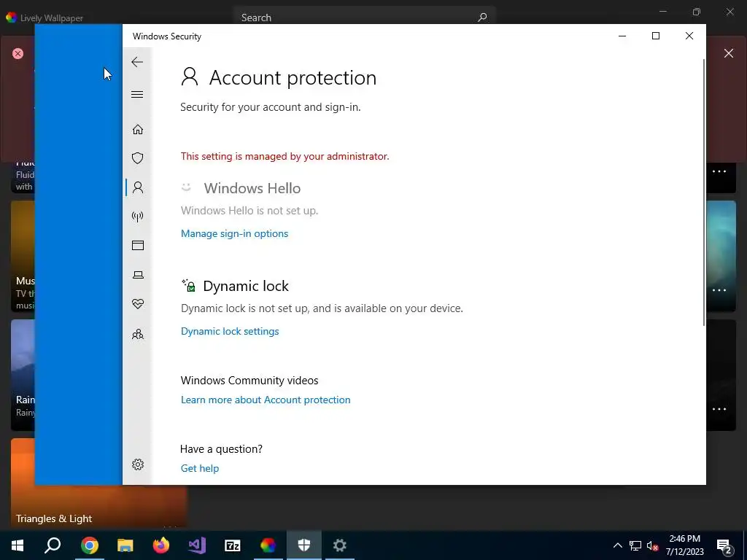Open taskbar Search magnifier

(x=53, y=545)
